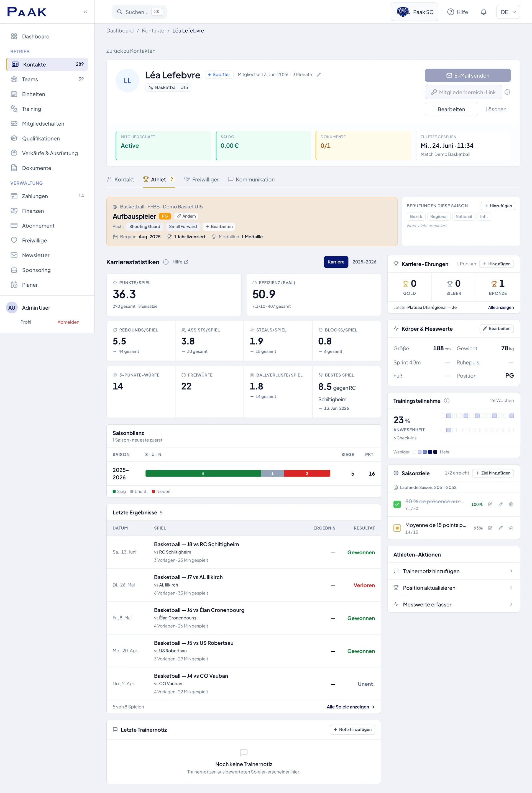Click the red losses segment of the season bar
This screenshot has width=532, height=793.
coord(307,473)
